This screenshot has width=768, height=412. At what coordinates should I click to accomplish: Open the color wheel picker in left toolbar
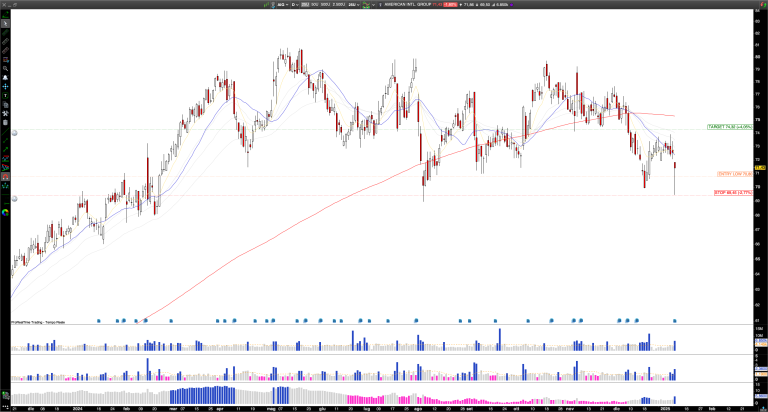pyautogui.click(x=6, y=211)
